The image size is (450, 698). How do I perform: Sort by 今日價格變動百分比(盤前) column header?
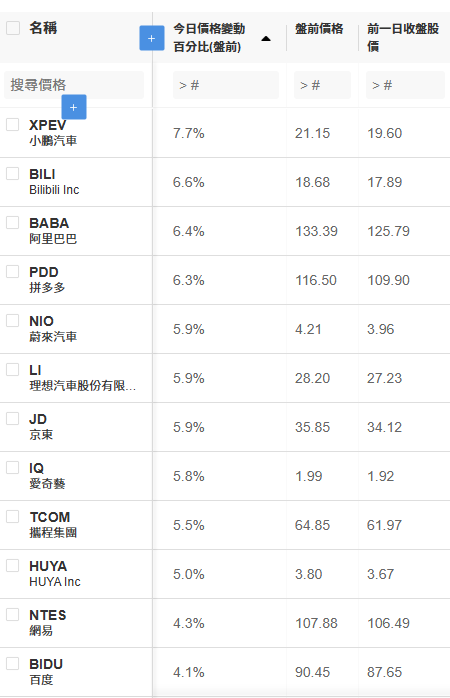[x=209, y=37]
